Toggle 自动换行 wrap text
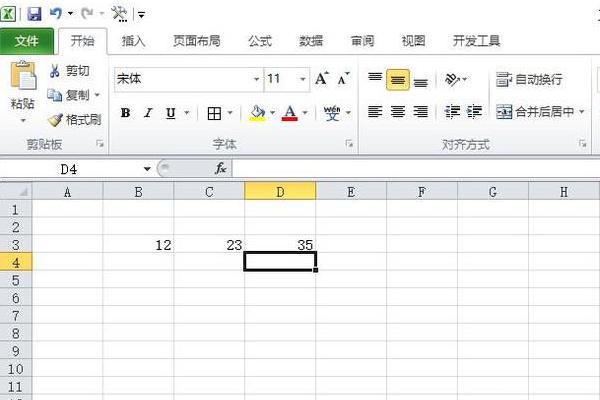The width and height of the screenshot is (600, 400). pyautogui.click(x=529, y=79)
